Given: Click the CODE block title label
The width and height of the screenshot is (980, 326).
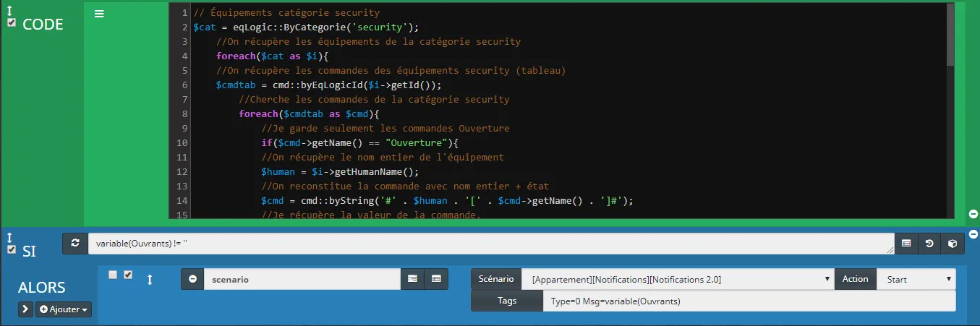Looking at the screenshot, I should click(43, 25).
